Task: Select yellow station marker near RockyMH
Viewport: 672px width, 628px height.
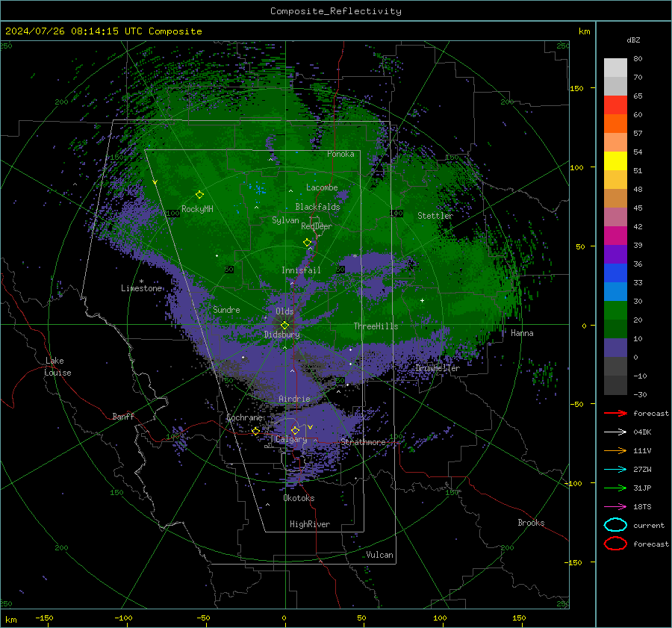Action: point(199,195)
